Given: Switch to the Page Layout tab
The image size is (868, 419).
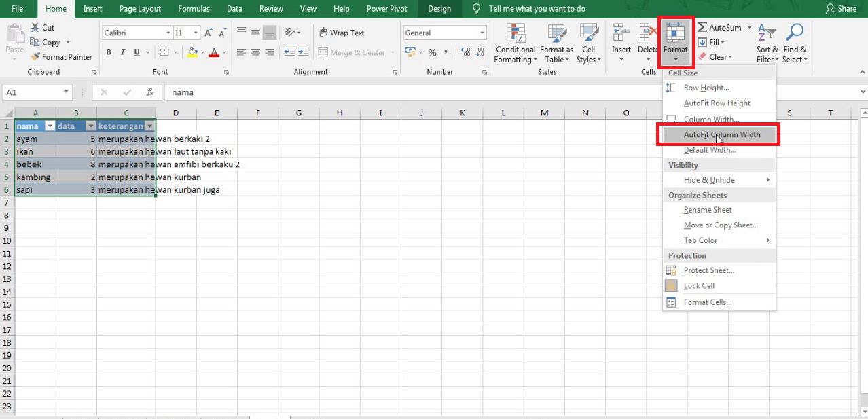Looking at the screenshot, I should pyautogui.click(x=140, y=9).
